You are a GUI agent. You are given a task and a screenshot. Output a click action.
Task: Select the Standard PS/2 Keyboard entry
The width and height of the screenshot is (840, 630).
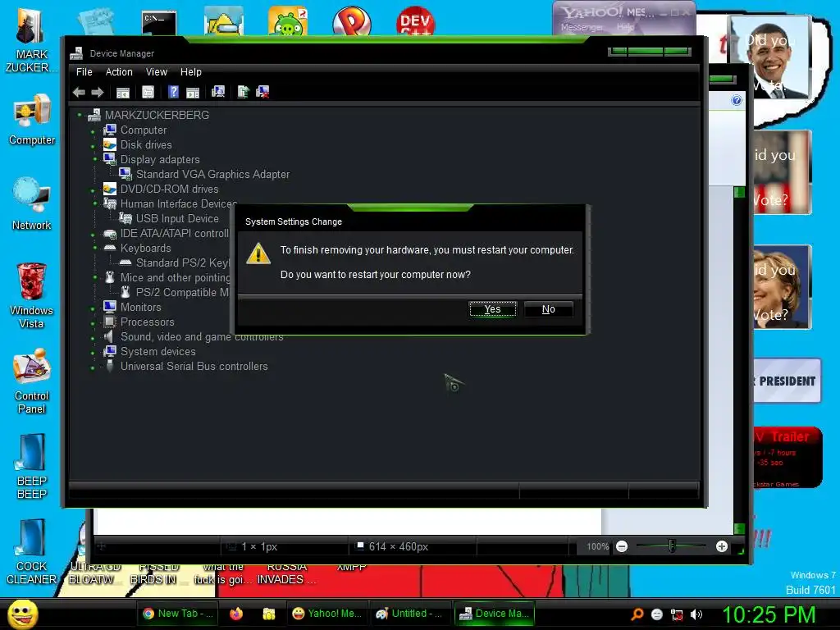[183, 262]
